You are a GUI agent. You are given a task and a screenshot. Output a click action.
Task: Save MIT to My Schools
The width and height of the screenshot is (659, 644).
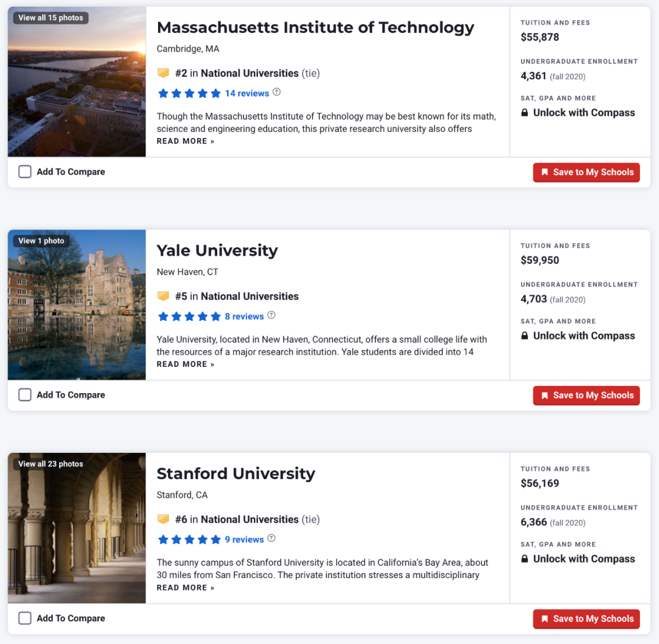[x=586, y=172]
